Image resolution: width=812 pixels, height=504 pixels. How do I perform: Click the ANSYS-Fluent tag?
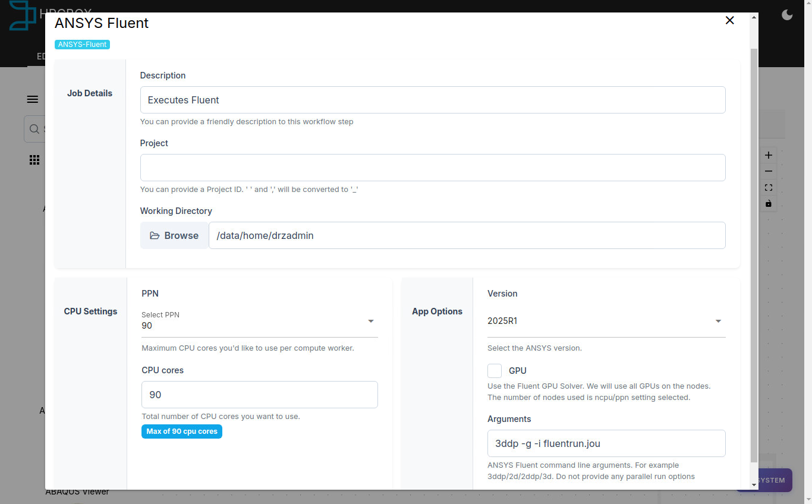83,45
